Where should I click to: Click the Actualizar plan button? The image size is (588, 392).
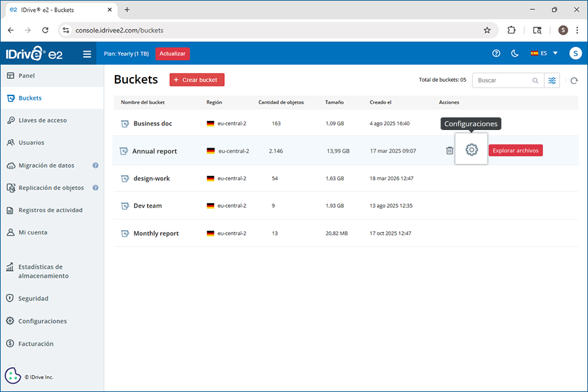pos(172,54)
